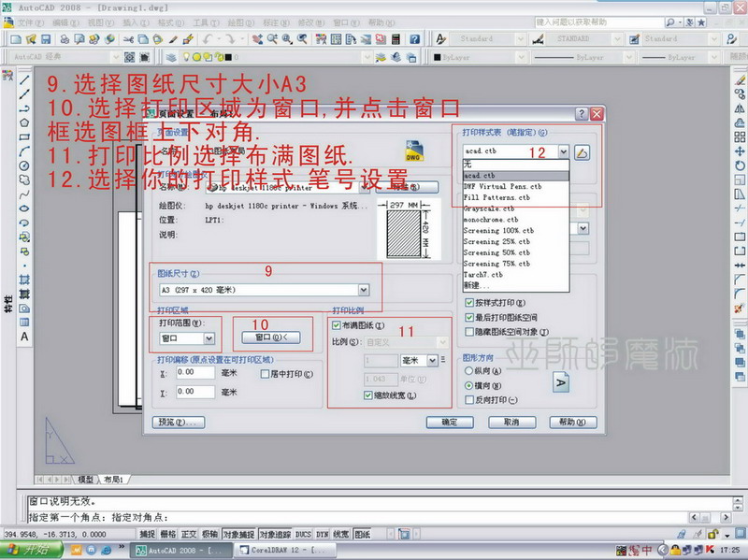Screen dimensions: 748x560
Task: Open the 图纸尺寸 A3 paper size dropdown
Action: (x=364, y=290)
